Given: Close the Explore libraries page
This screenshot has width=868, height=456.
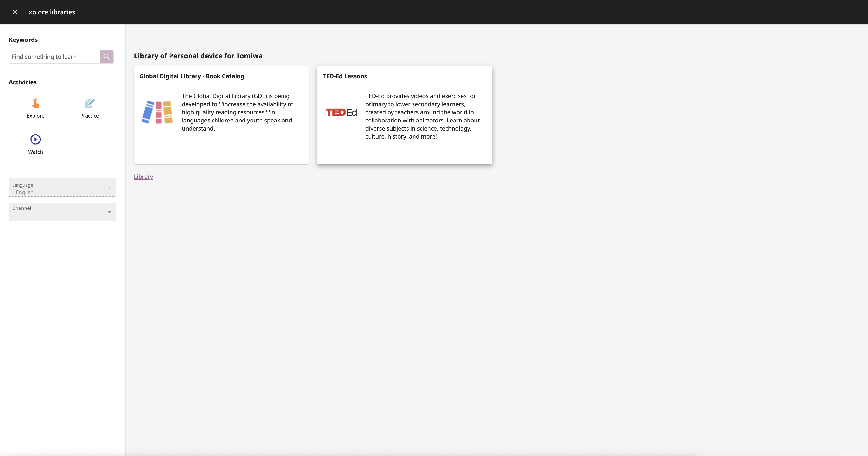Looking at the screenshot, I should [x=15, y=12].
